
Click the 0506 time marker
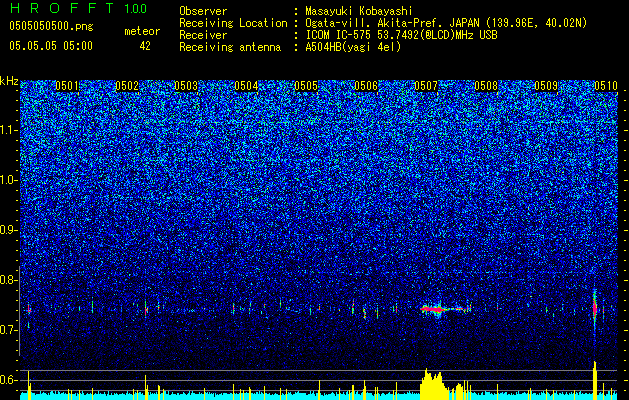[366, 85]
